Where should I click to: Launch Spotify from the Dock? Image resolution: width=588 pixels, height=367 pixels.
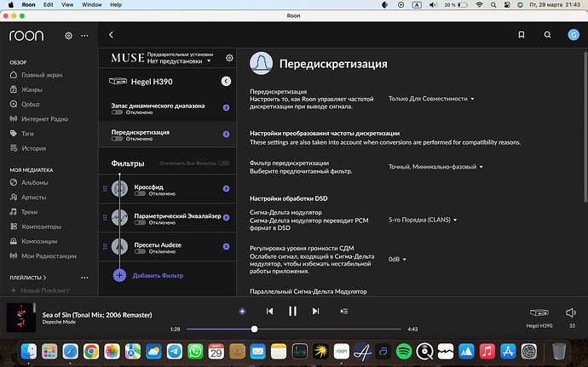403,352
